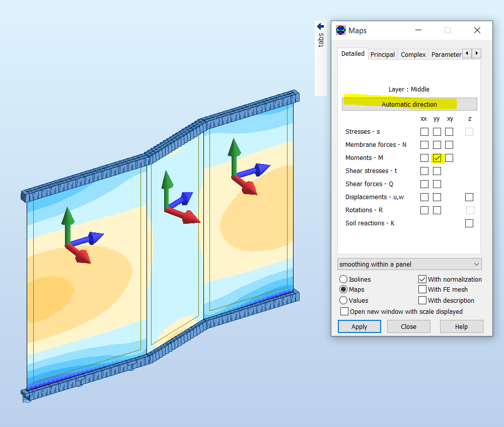504x427 pixels.
Task: Open the Complex tab
Action: [413, 54]
